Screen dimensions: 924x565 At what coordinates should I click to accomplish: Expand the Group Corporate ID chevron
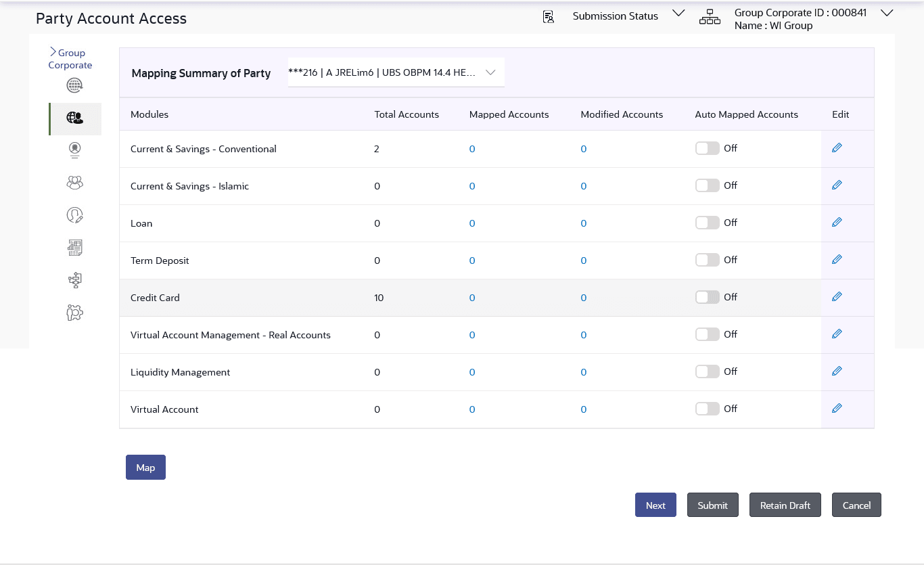click(887, 13)
